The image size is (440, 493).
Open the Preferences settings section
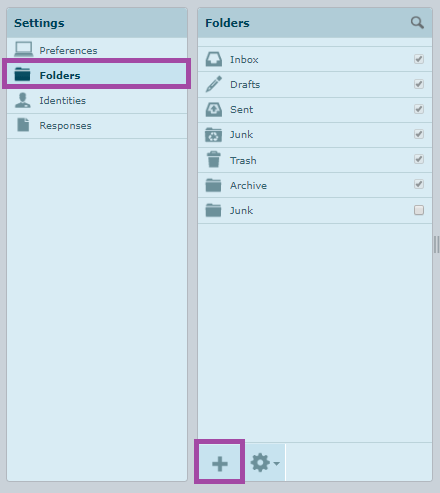pyautogui.click(x=97, y=50)
